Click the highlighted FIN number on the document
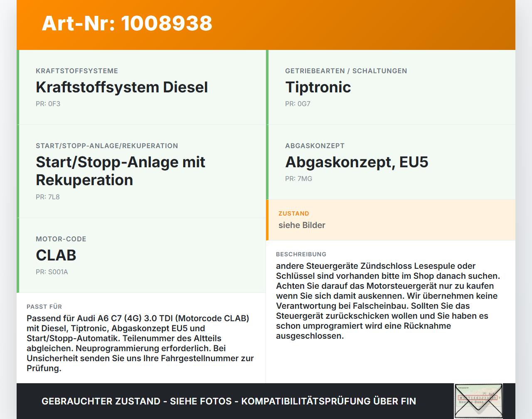The height and width of the screenshot is (419, 532). 477,397
